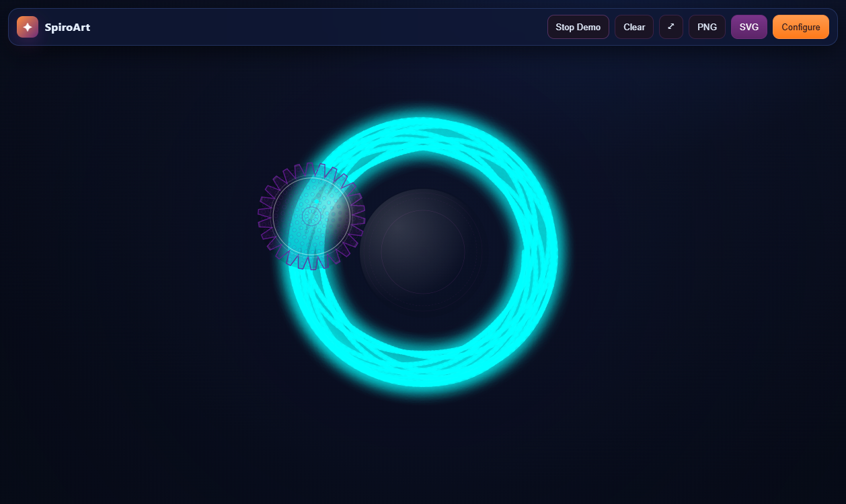Stop the running demo
Image resolution: width=846 pixels, height=504 pixels.
pos(578,27)
